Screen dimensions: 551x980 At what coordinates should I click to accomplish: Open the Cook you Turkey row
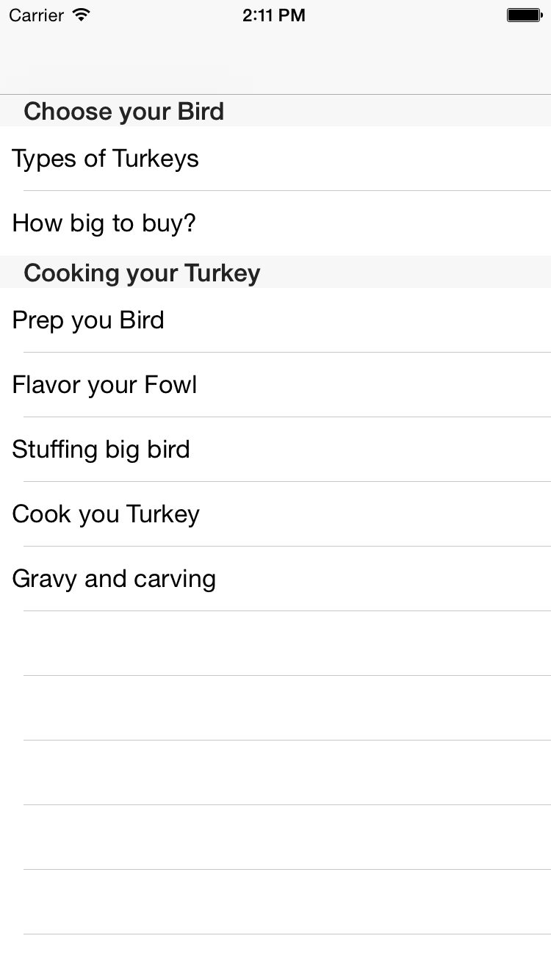(275, 514)
